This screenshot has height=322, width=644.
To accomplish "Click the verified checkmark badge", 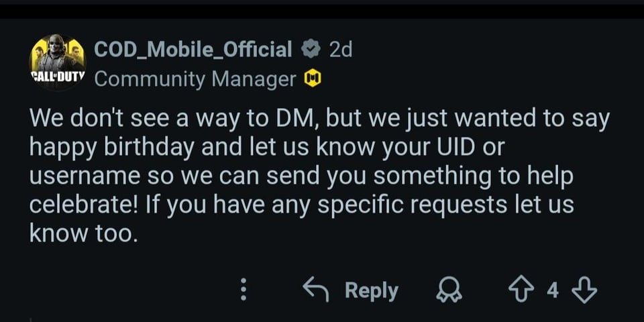I will (309, 50).
